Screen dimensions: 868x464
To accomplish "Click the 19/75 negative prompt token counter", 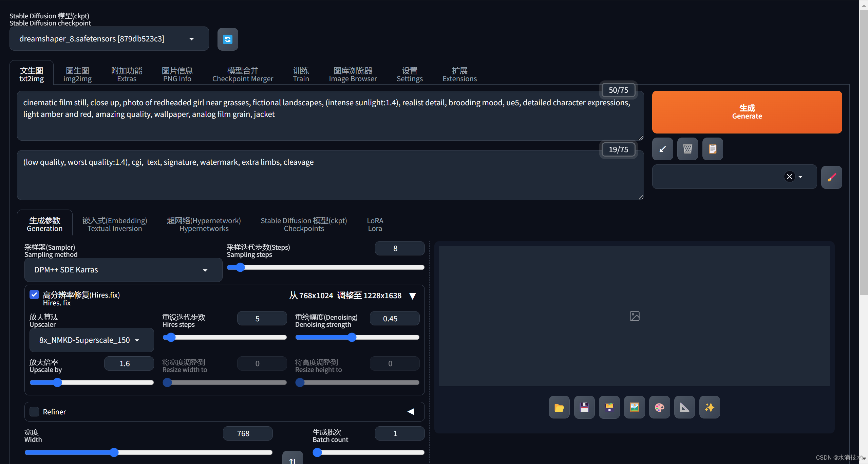I will click(618, 149).
